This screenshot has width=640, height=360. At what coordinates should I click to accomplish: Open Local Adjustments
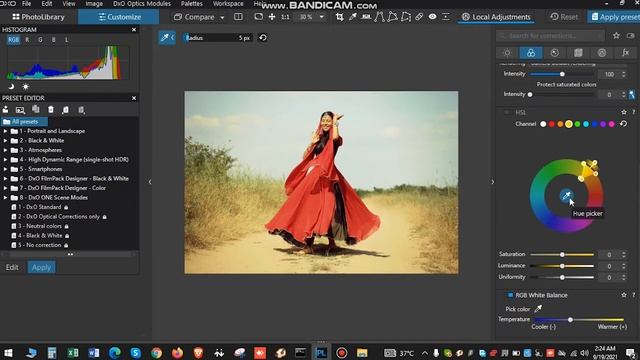496,17
